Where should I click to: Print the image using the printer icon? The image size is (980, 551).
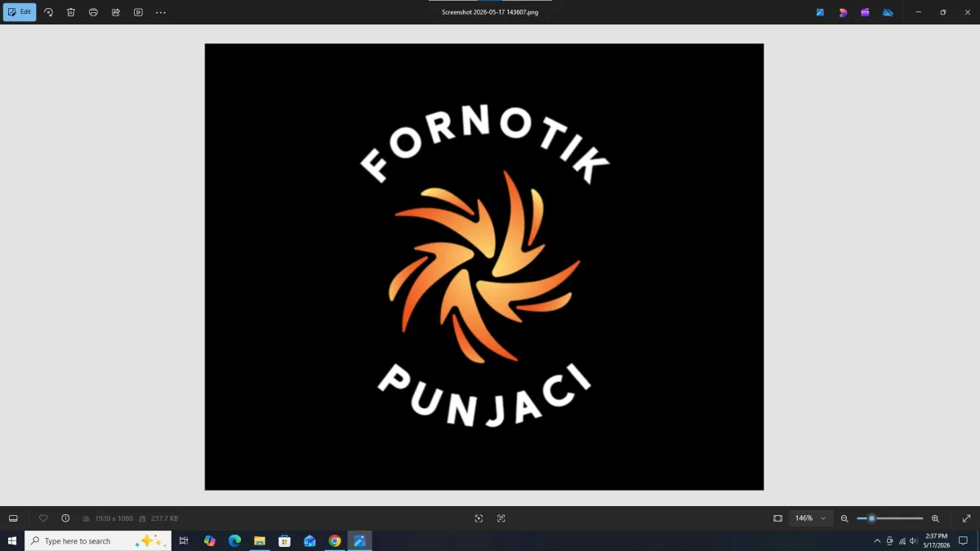(x=93, y=12)
